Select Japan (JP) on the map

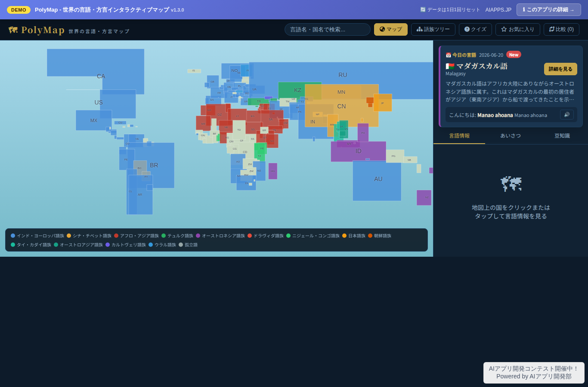(x=383, y=103)
